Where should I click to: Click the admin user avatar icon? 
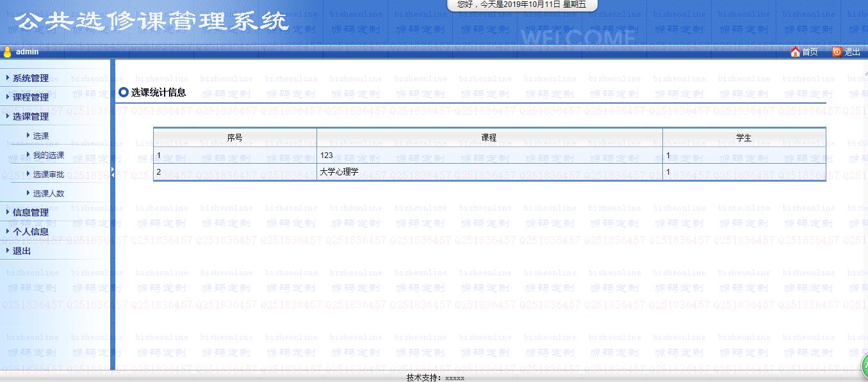click(8, 52)
